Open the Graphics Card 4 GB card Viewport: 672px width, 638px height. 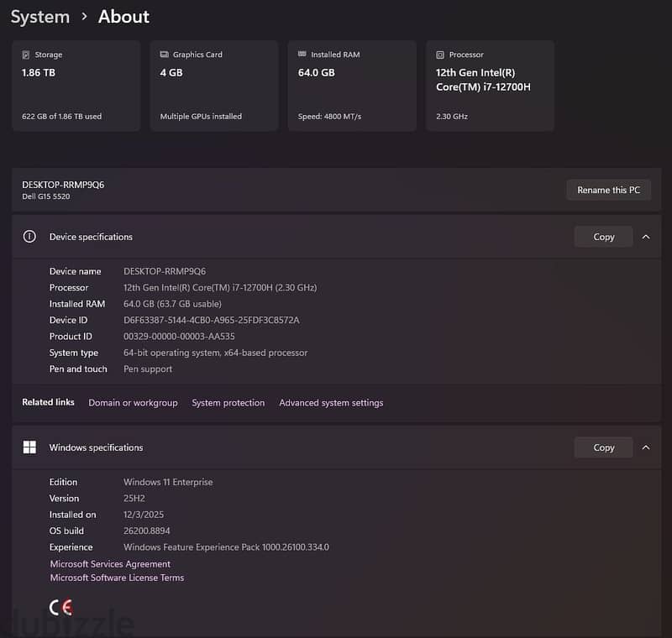click(x=214, y=86)
